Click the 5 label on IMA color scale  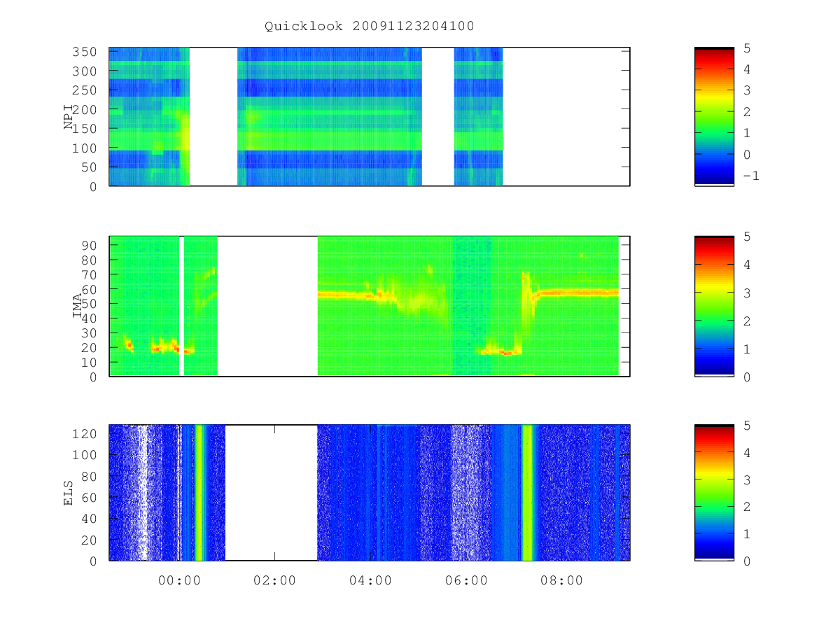747,237
